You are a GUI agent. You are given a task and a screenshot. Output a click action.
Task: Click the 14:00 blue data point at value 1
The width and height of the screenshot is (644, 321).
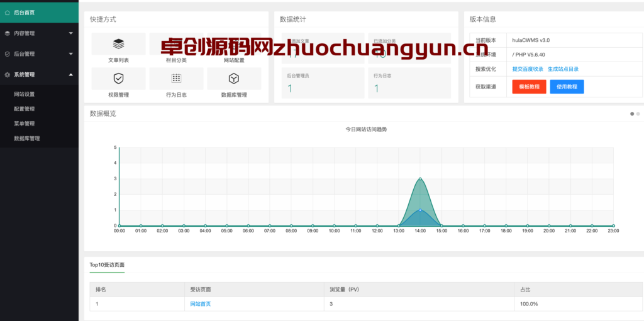tap(420, 210)
